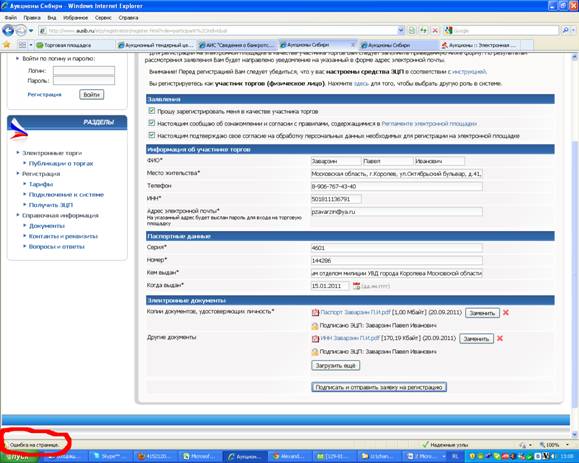Image resolution: width=579 pixels, height=463 pixels.
Task: Open the Справка menu
Action: coord(128,18)
